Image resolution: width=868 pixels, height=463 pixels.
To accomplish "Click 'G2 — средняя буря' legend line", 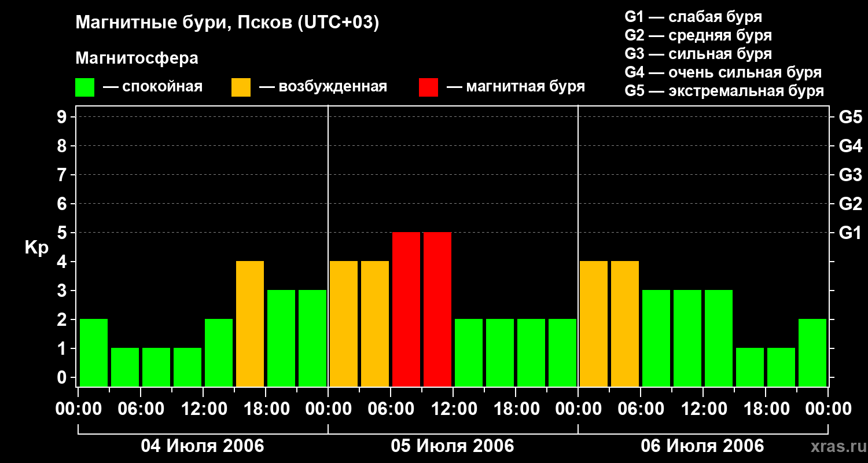I will [698, 35].
